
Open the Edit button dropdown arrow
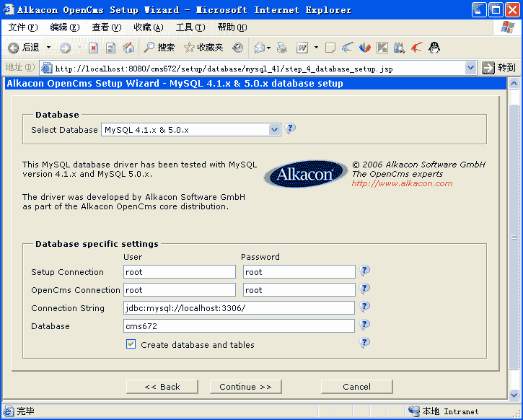point(316,48)
